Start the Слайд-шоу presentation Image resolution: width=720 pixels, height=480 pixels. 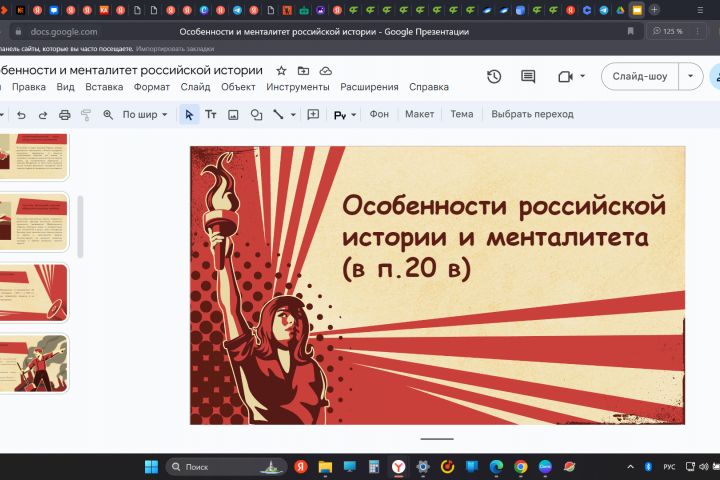[640, 76]
